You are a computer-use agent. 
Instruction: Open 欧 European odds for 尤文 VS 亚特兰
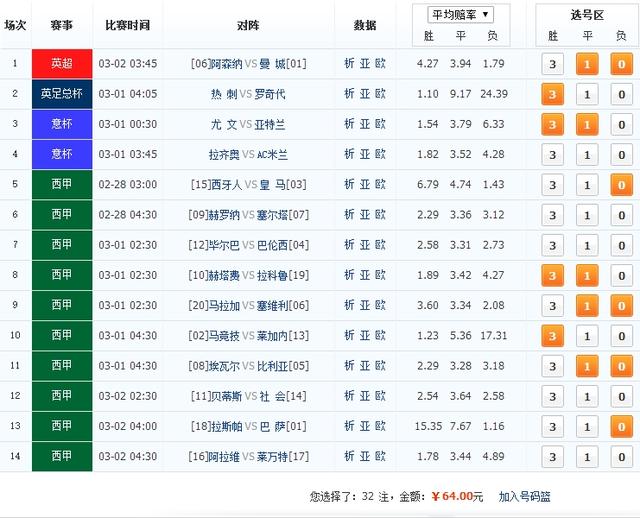point(380,124)
